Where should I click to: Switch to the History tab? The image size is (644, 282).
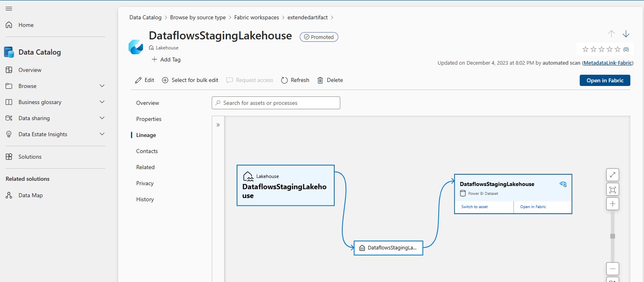[x=145, y=199]
